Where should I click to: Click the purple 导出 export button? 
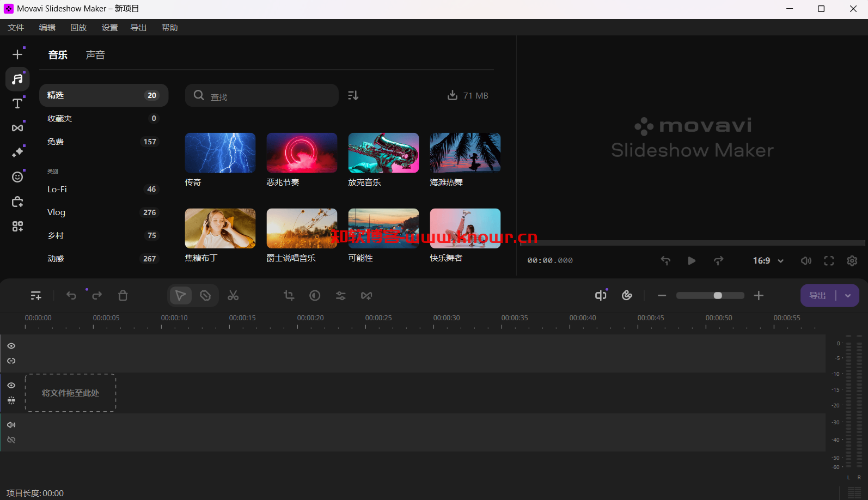(818, 295)
